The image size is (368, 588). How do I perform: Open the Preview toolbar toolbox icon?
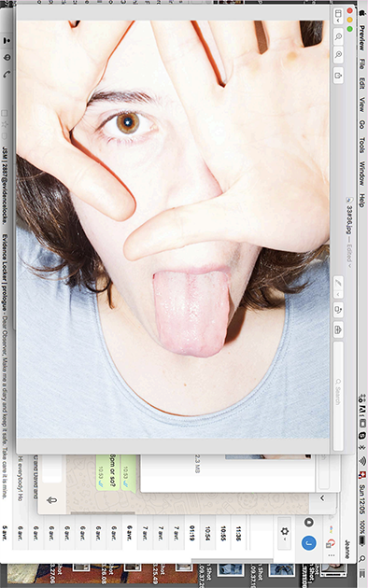pos(338,329)
